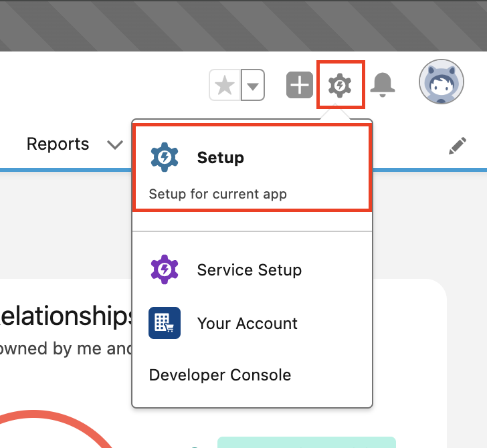Image resolution: width=487 pixels, height=448 pixels.
Task: Click the pencil edit navigation icon
Action: [x=457, y=146]
